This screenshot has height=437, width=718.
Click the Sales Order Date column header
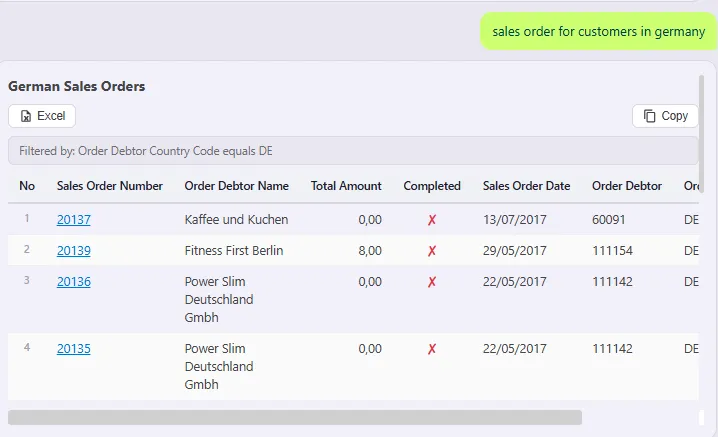click(527, 186)
